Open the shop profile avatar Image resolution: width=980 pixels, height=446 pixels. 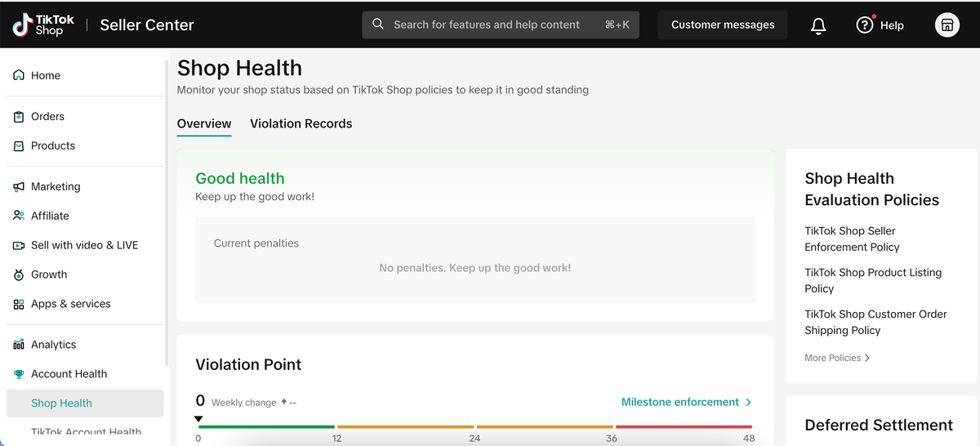click(x=947, y=25)
